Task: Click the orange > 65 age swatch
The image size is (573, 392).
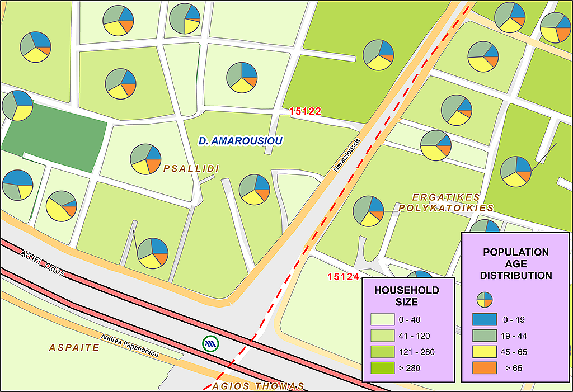Action: click(485, 368)
